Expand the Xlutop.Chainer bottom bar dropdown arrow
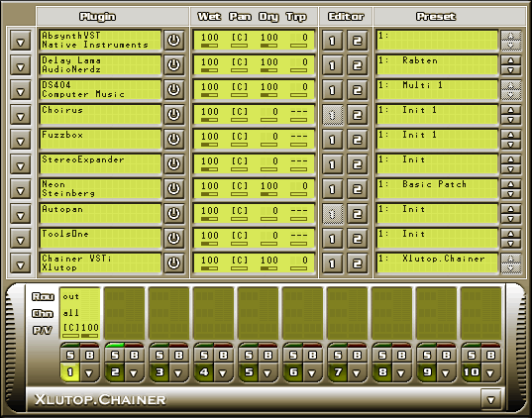The width and height of the screenshot is (532, 418). click(x=490, y=399)
